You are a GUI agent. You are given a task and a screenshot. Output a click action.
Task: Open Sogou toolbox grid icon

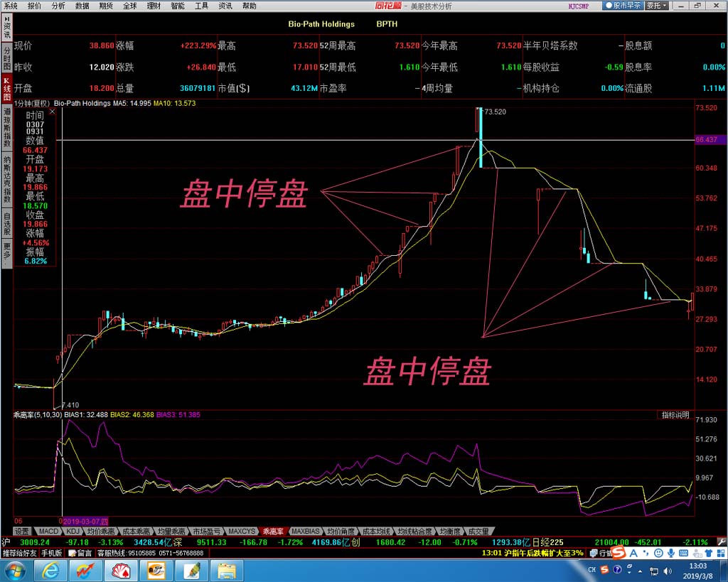721,553
